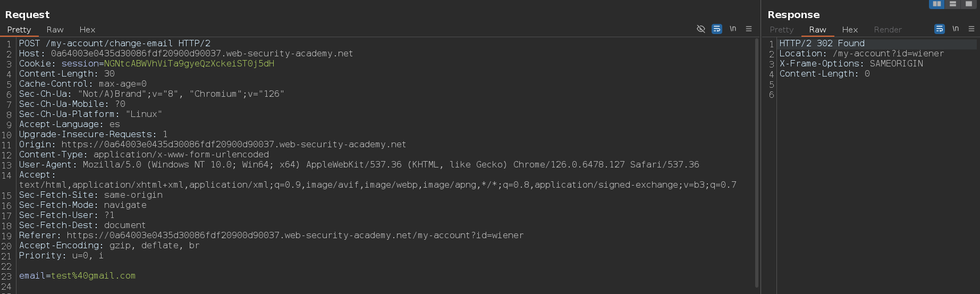
Task: Click the Location header line in the Response
Action: click(861, 53)
